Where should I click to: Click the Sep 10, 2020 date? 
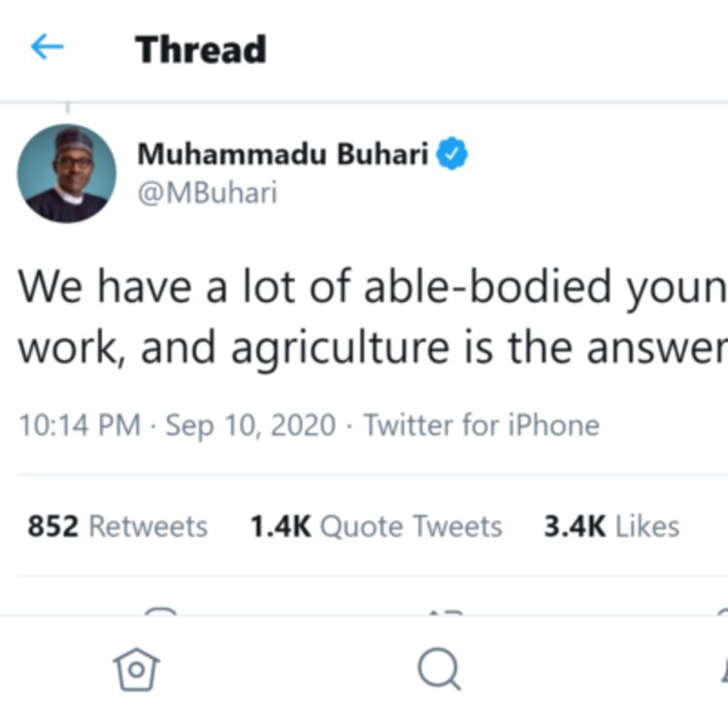click(x=250, y=425)
